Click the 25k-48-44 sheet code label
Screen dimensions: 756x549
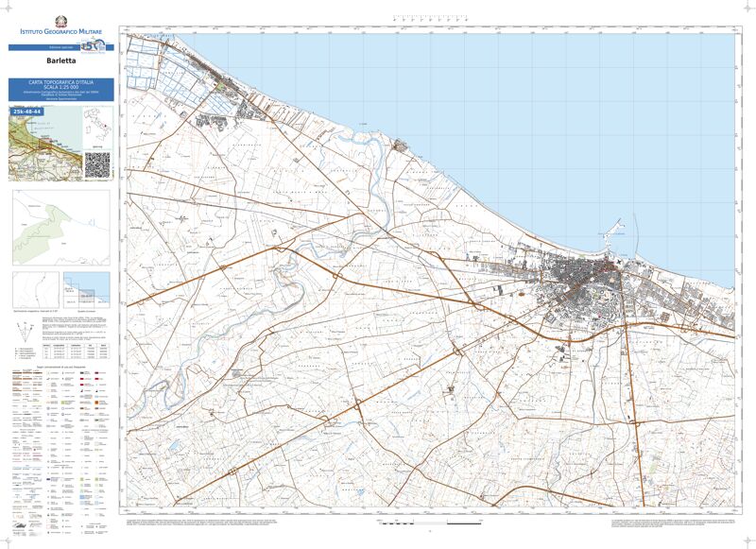click(x=27, y=112)
